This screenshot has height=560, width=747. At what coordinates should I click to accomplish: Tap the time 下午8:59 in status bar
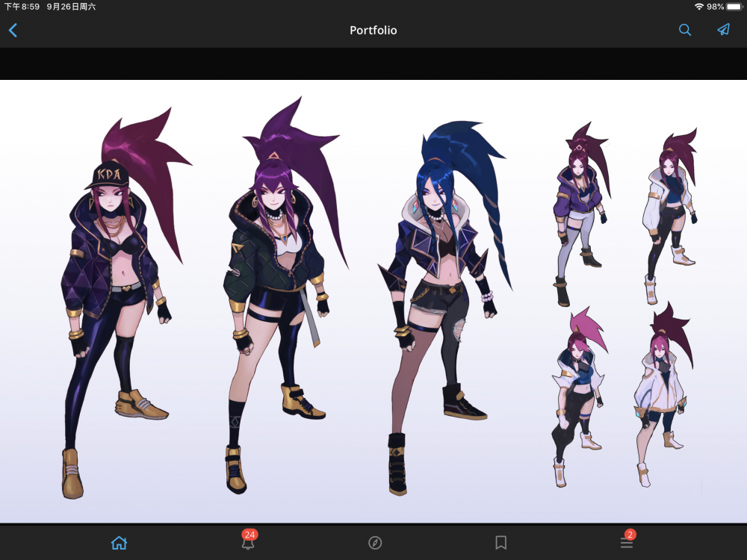22,7
